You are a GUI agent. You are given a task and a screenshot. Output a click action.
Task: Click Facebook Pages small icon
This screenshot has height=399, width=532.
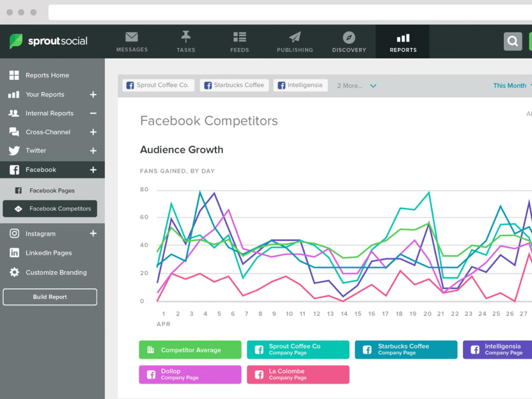click(18, 190)
